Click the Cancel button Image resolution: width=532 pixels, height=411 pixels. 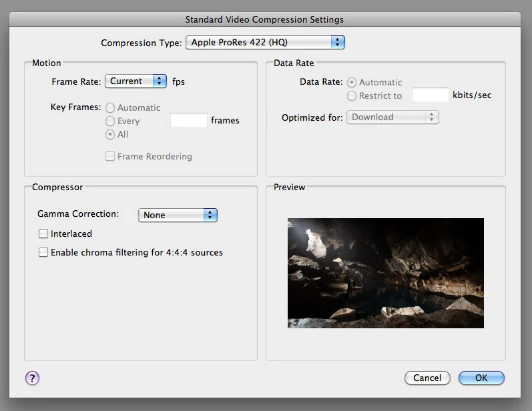427,378
